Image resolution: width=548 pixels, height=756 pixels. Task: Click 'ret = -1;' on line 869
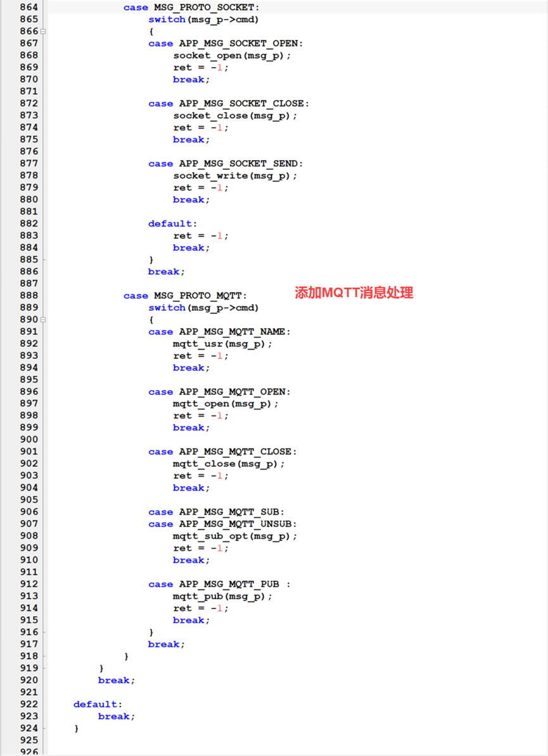click(201, 68)
